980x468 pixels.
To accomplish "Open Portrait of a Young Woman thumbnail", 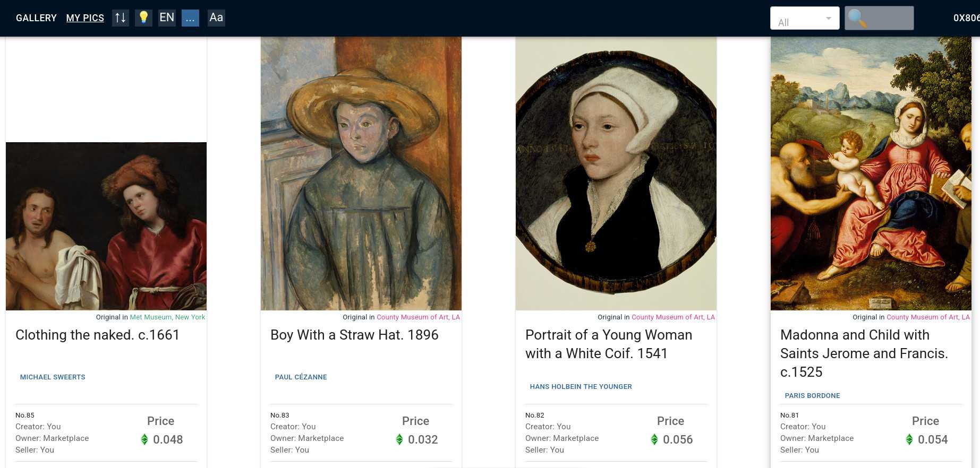I will pyautogui.click(x=616, y=173).
